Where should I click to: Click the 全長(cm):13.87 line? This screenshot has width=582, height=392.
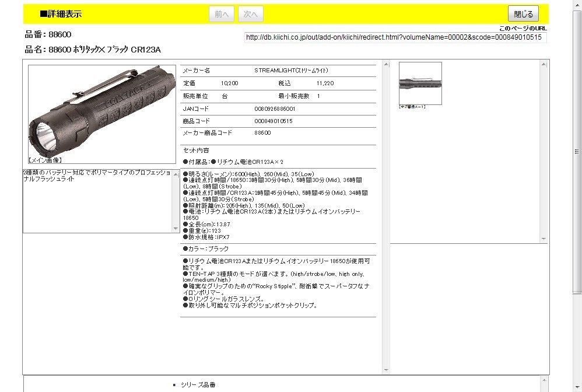206,224
